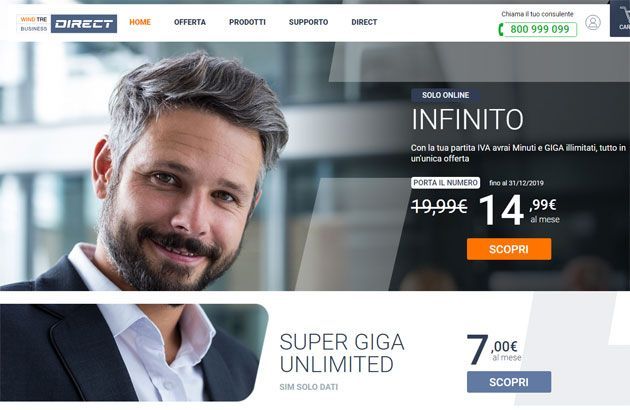Click the PORTA IL NUMERO tag
This screenshot has width=630, height=410.
[x=445, y=183]
